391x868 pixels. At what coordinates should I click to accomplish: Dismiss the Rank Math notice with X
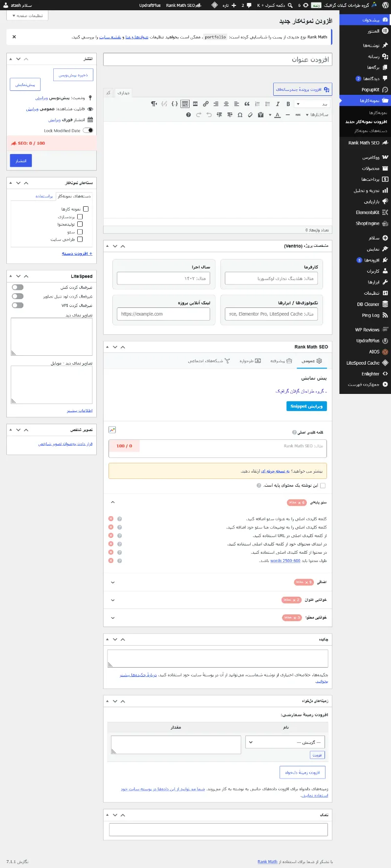click(x=14, y=37)
